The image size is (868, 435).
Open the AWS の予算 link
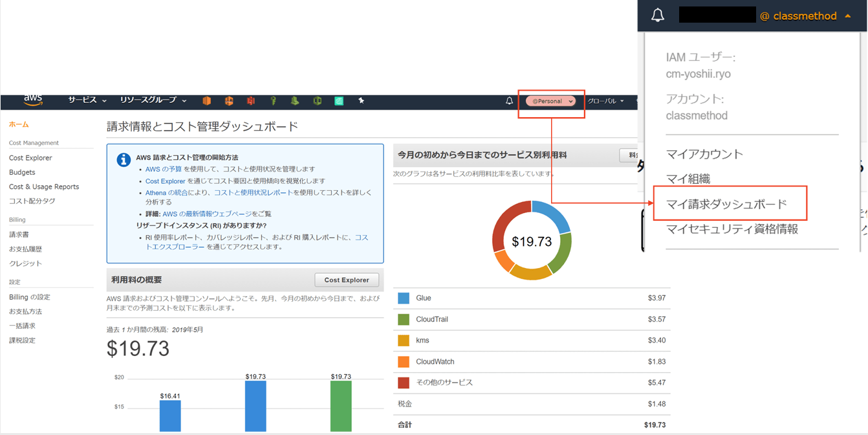(x=163, y=169)
